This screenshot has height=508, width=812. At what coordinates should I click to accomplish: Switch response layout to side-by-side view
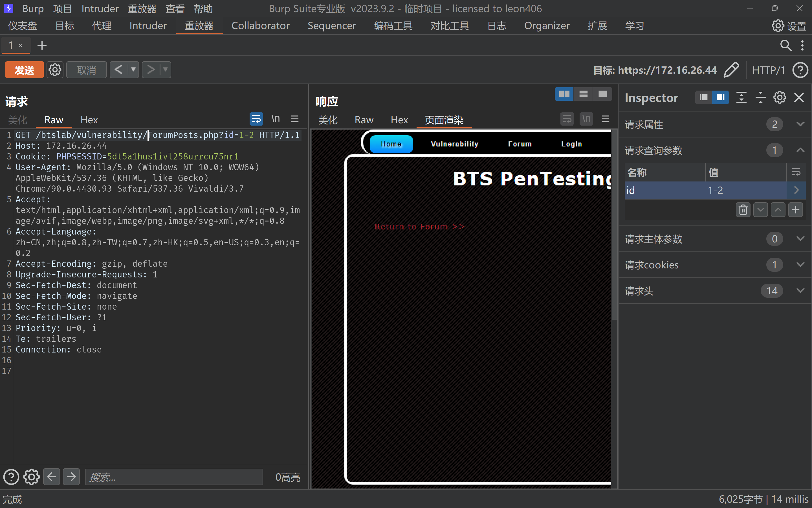click(564, 94)
